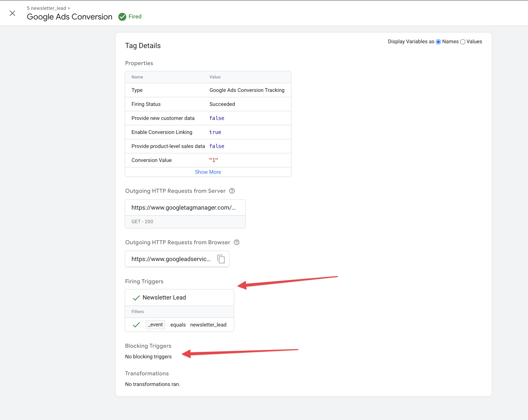
Task: Click the green Fired status checkmark icon
Action: [122, 17]
